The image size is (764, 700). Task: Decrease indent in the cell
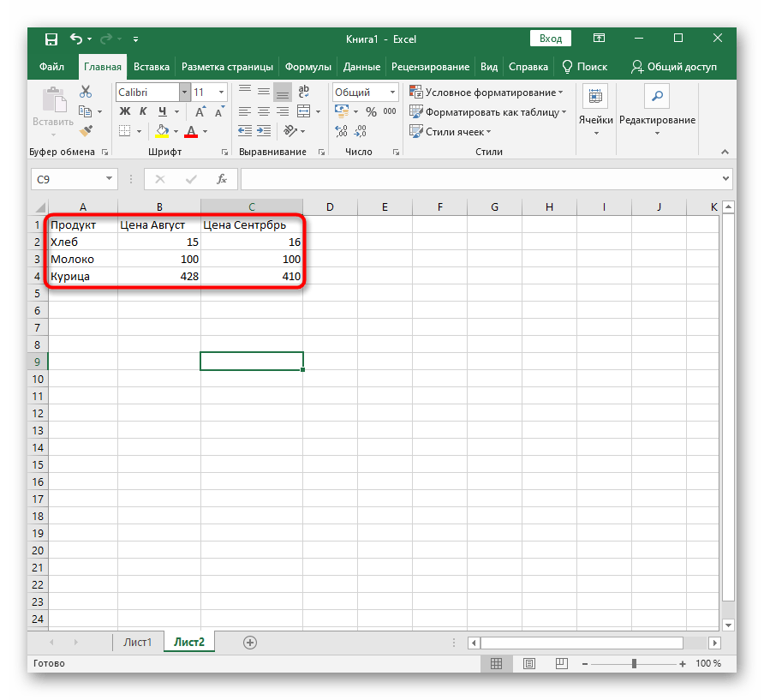pos(245,130)
